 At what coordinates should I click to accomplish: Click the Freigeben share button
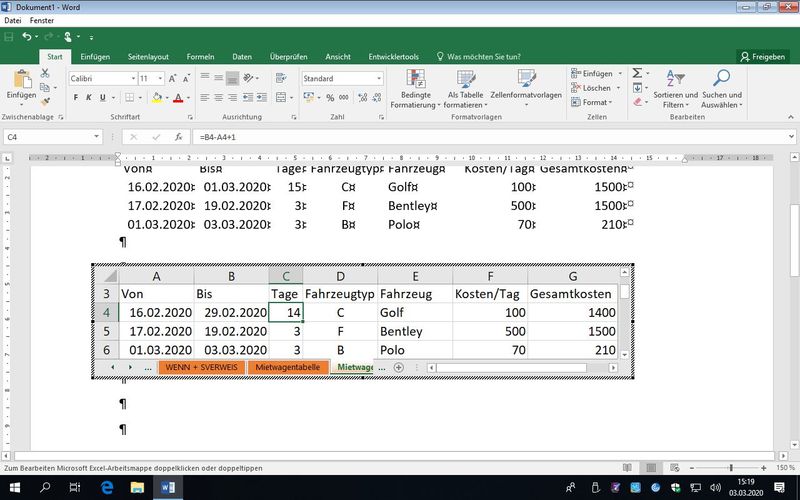[x=762, y=56]
